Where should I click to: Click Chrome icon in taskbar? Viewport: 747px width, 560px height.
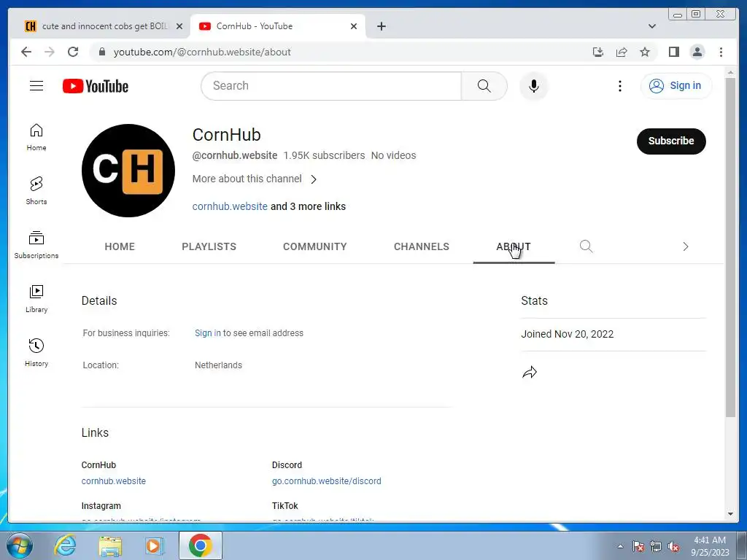click(200, 545)
